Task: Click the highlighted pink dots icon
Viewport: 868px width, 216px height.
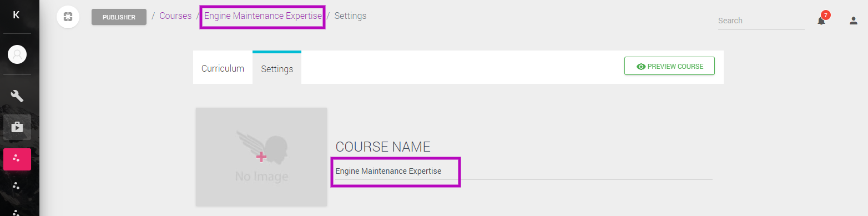Action: coord(17,159)
